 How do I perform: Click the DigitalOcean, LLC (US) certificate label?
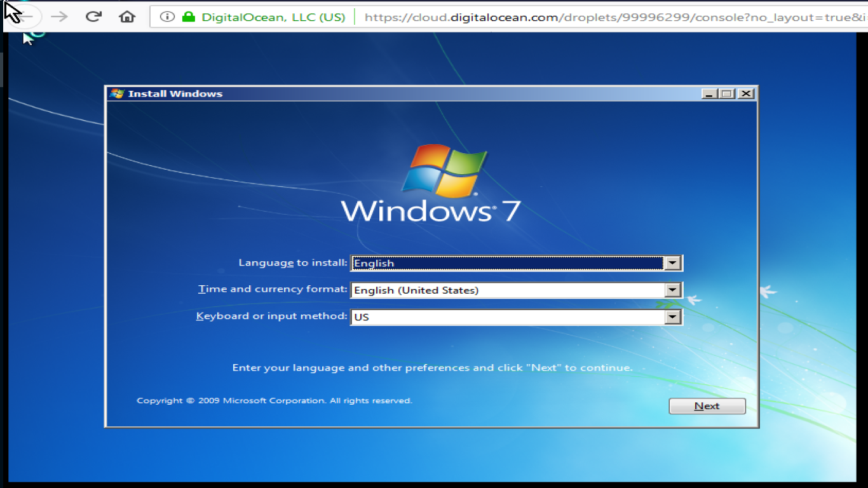click(x=273, y=17)
